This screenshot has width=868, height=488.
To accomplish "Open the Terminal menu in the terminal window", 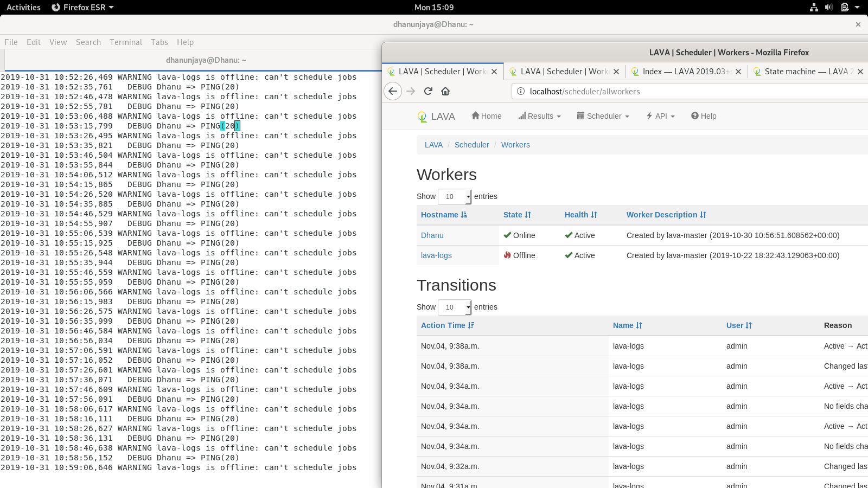I will [x=126, y=42].
